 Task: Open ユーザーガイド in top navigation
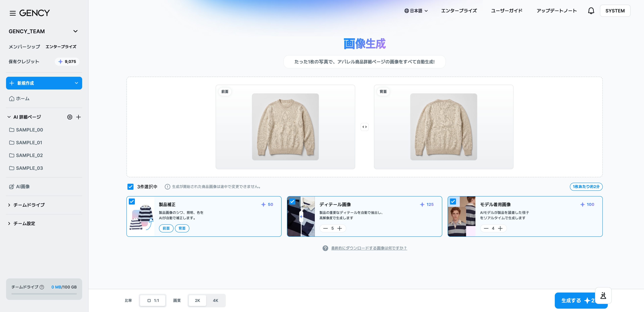[x=507, y=11]
